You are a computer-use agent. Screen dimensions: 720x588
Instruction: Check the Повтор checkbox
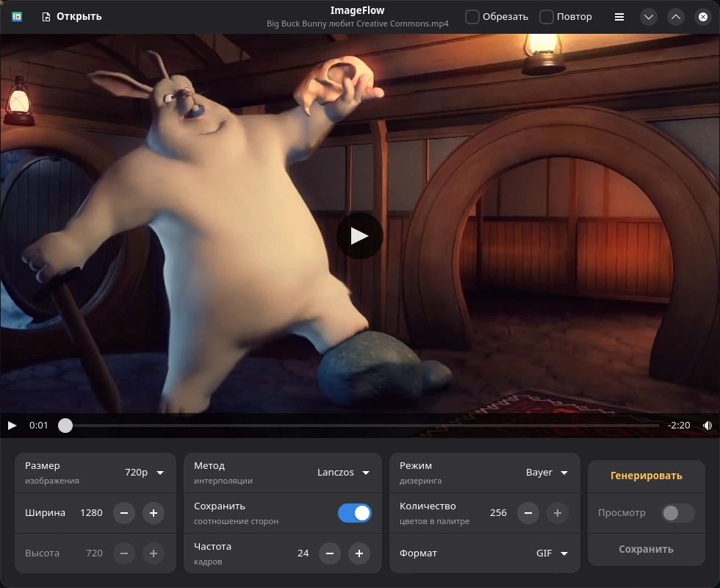point(547,16)
